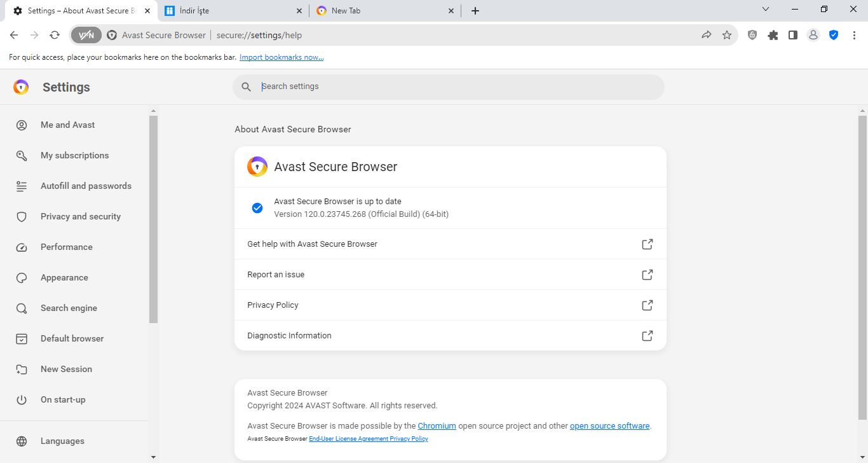Share this page using the share arrow icon
868x463 pixels.
click(707, 35)
